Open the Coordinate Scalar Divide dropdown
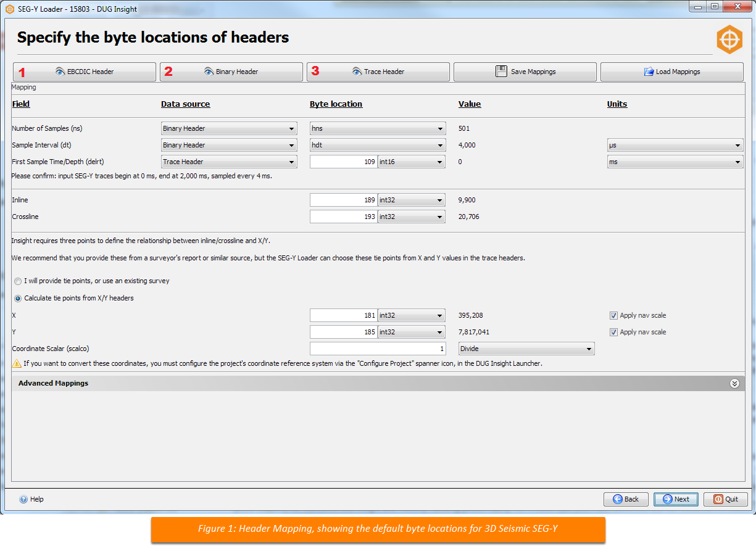This screenshot has height=554, width=756. 526,349
